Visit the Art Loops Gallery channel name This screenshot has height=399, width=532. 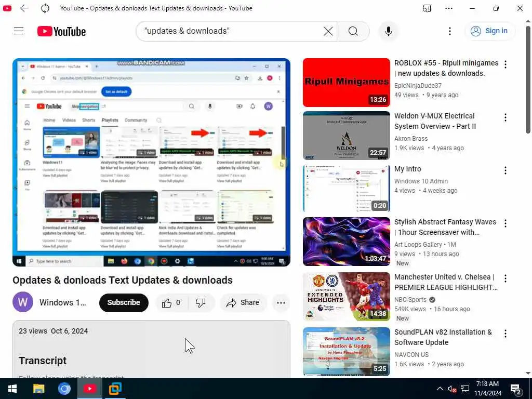(418, 245)
